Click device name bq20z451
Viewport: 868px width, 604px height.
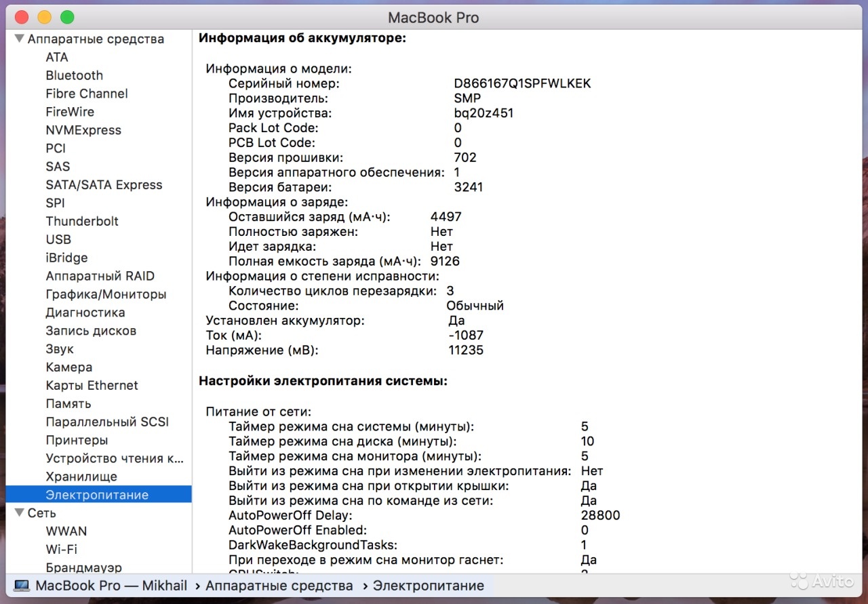click(x=484, y=114)
